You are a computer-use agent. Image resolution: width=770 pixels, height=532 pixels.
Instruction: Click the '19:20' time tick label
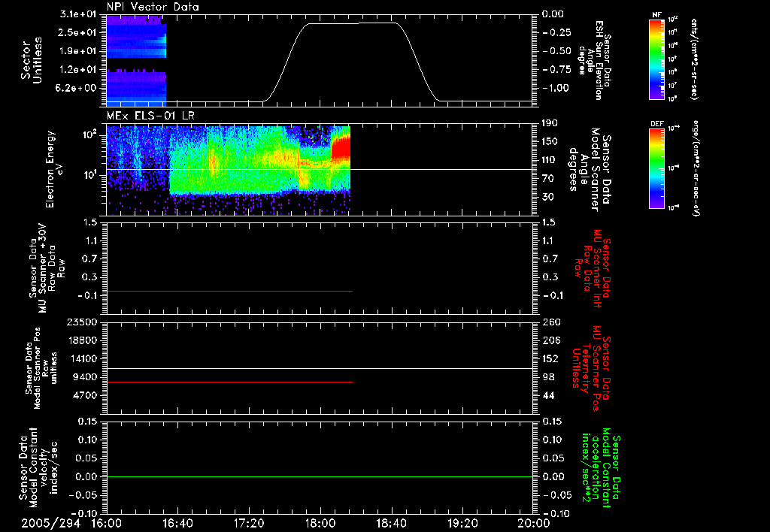pyautogui.click(x=462, y=523)
